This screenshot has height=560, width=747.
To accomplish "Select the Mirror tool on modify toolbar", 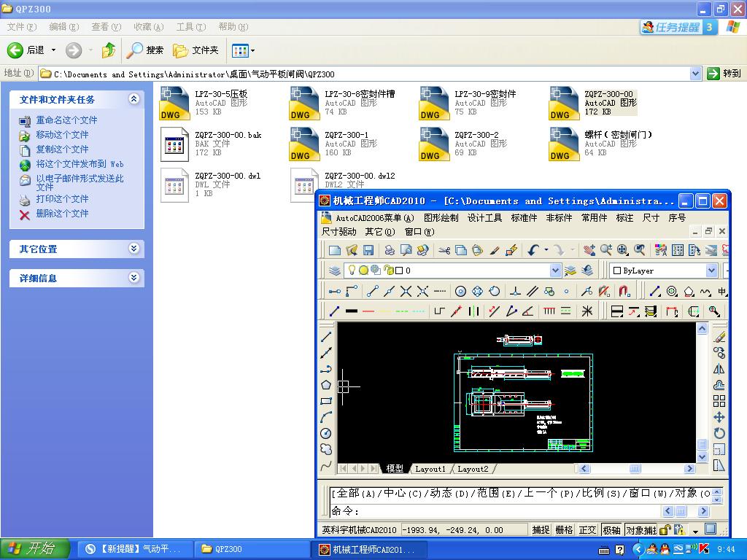I will [719, 369].
